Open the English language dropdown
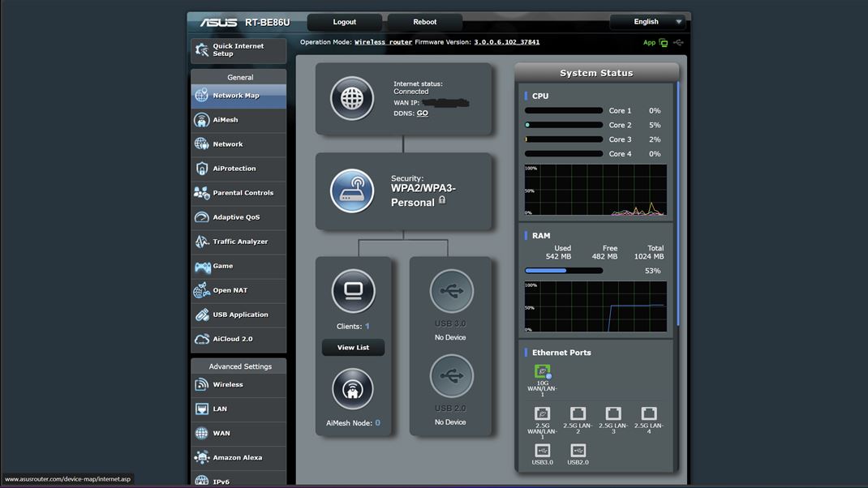Screen dimensions: 868x488 click(x=647, y=22)
